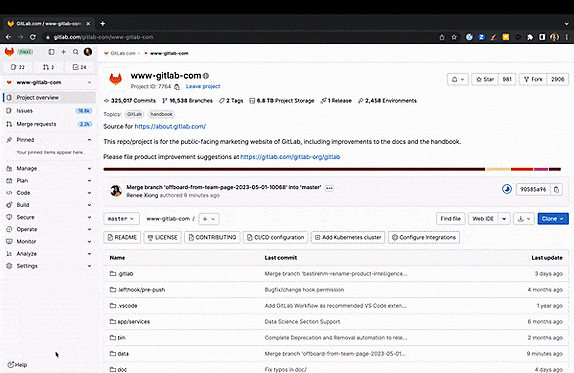
Task: Open to-do list counter 24
Action: pos(79,67)
